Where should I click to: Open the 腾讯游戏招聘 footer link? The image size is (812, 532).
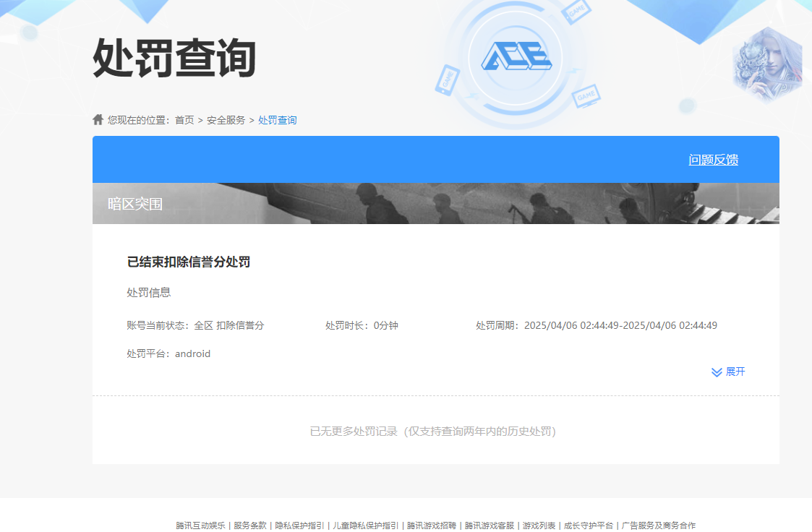click(432, 525)
